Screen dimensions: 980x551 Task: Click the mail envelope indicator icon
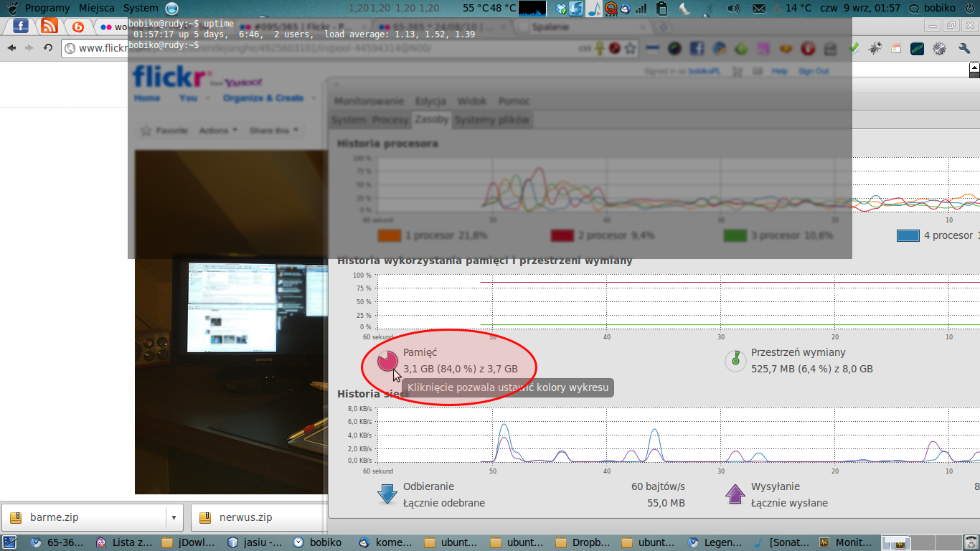pyautogui.click(x=759, y=9)
